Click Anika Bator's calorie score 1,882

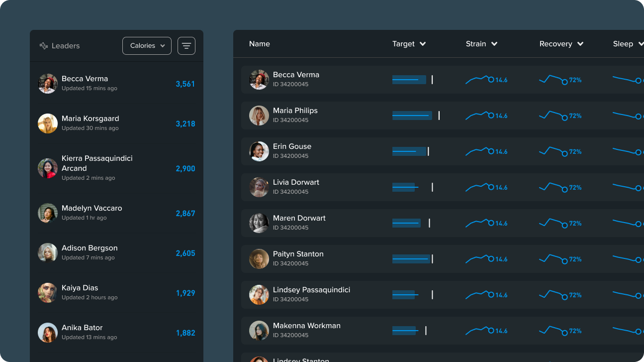pos(185,333)
